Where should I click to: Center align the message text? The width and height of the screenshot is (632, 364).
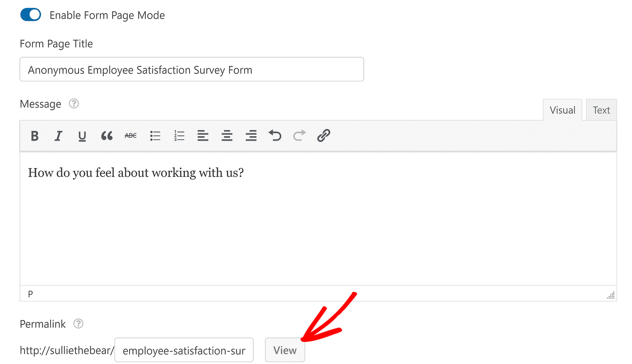[227, 136]
